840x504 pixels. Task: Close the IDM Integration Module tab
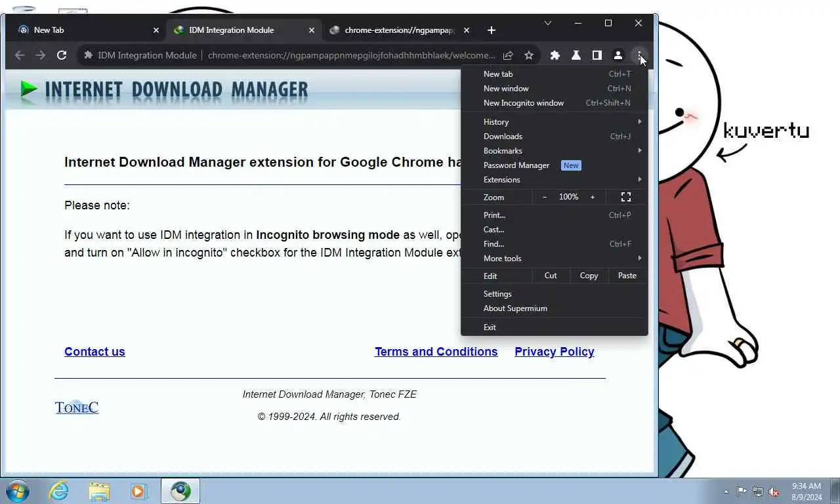[312, 30]
